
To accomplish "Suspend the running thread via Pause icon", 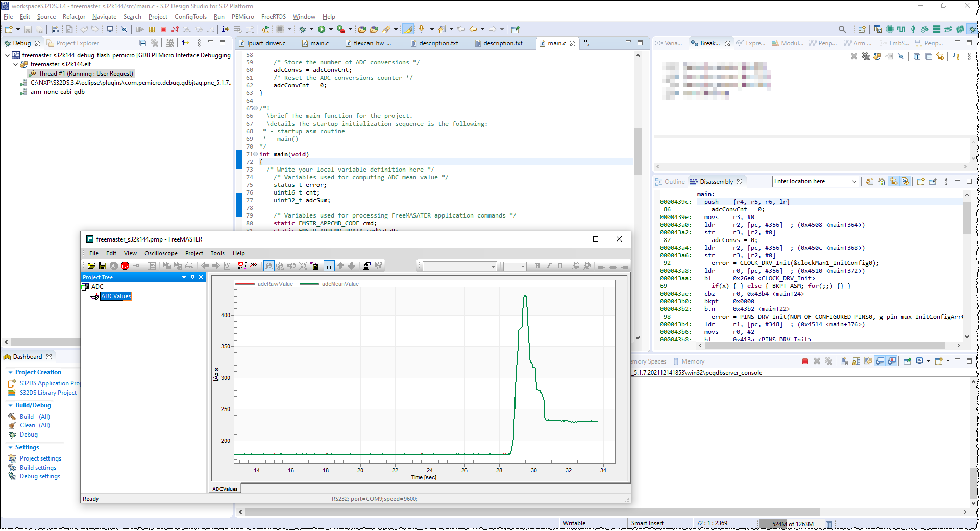I will pyautogui.click(x=152, y=29).
